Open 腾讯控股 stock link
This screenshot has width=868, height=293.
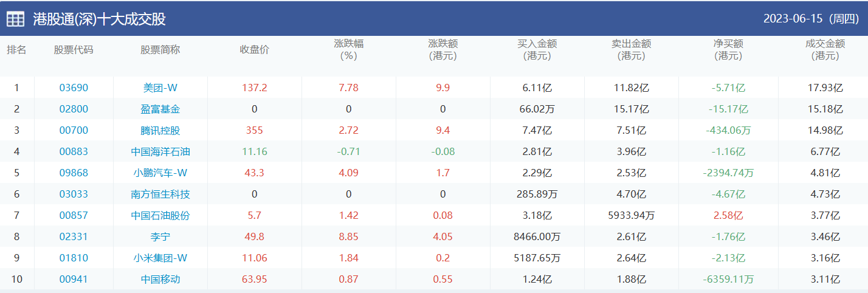pos(160,130)
